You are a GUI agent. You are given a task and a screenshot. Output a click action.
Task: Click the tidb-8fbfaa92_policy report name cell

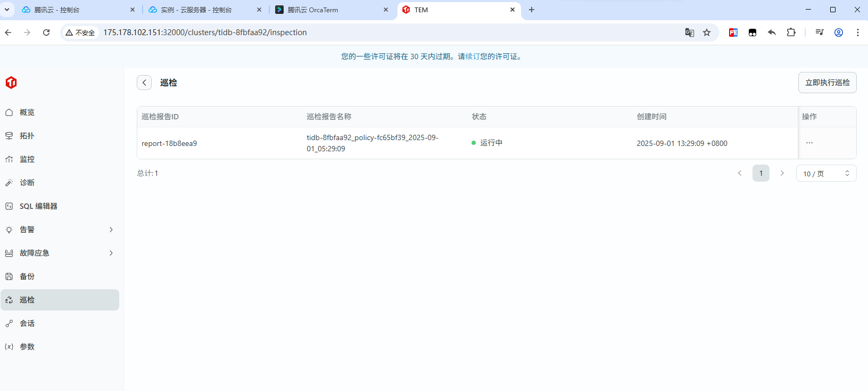(373, 143)
